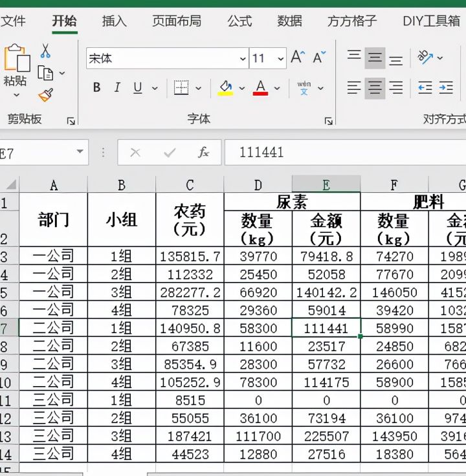The image size is (466, 476).
Task: Decrease indent
Action: 425,88
